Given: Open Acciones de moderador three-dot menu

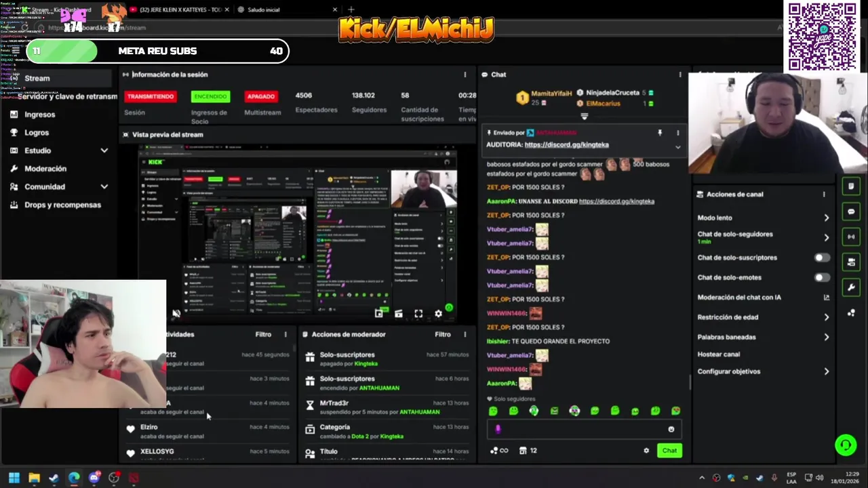Looking at the screenshot, I should click(x=465, y=334).
